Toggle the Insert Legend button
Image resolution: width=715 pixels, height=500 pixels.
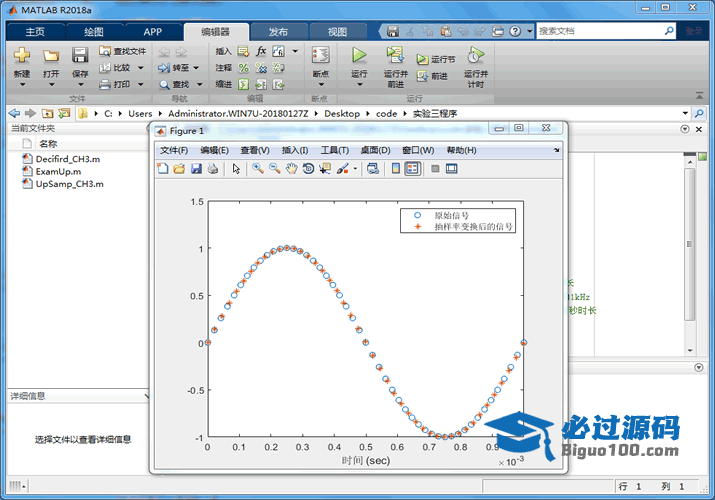[412, 169]
